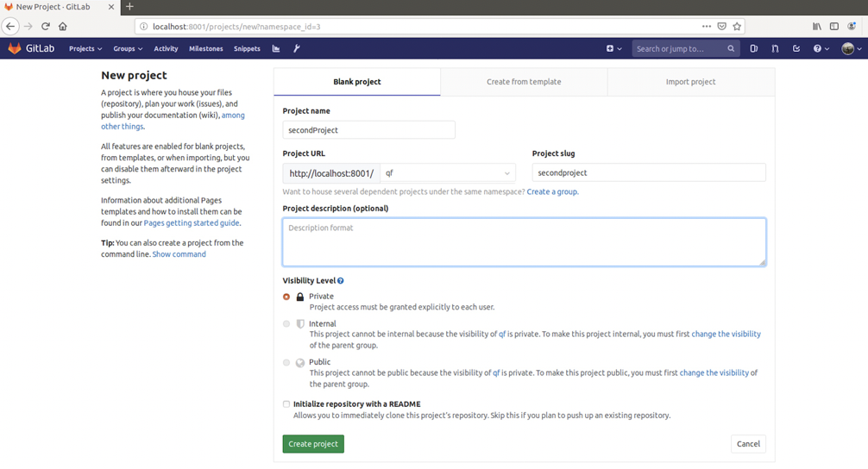
Task: Expand the Projects dropdown menu
Action: tap(85, 48)
